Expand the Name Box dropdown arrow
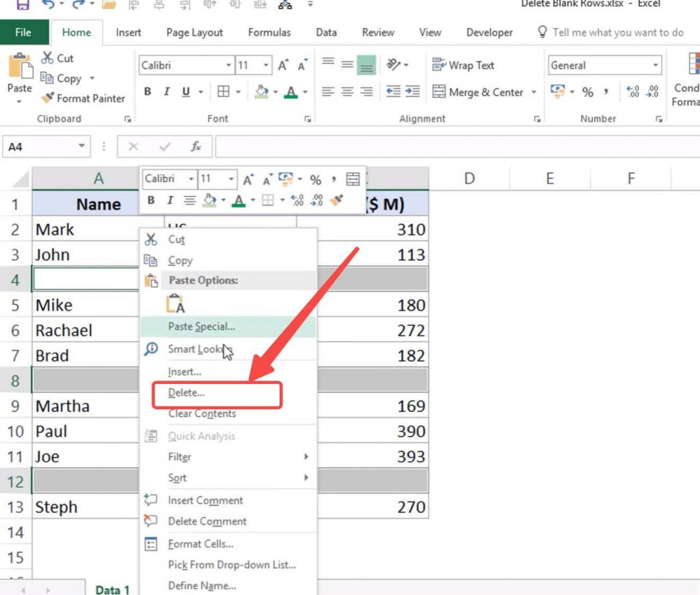The image size is (700, 595). click(x=82, y=146)
